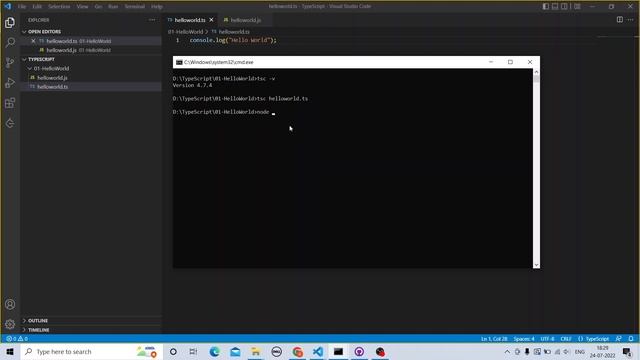The height and width of the screenshot is (360, 640).
Task: Click cmd window scrollbar down arrow
Action: point(536,265)
